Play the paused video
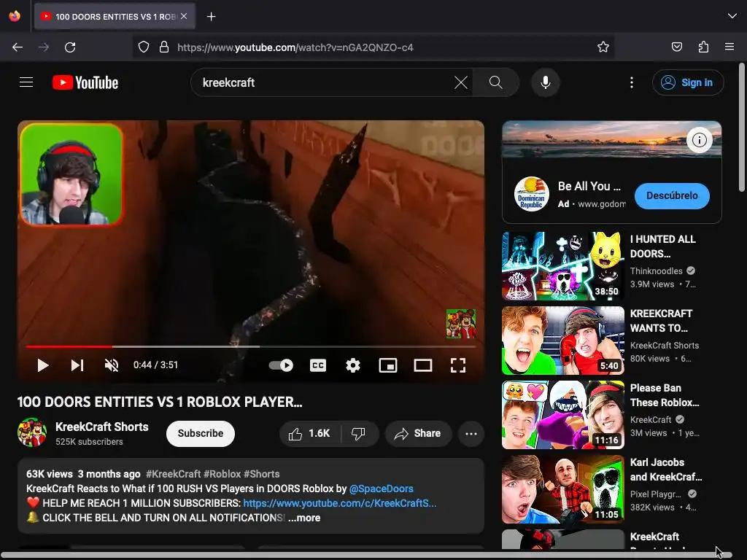Image resolution: width=747 pixels, height=560 pixels. pos(43,365)
